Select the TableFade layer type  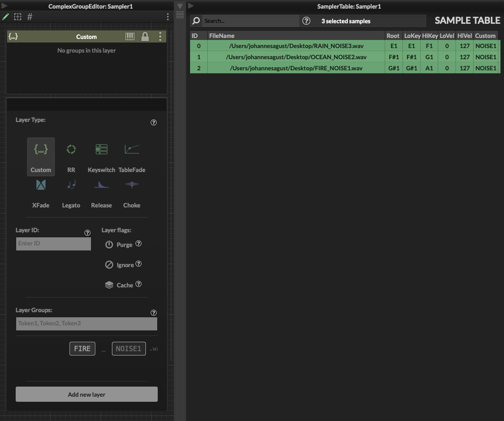tap(131, 150)
